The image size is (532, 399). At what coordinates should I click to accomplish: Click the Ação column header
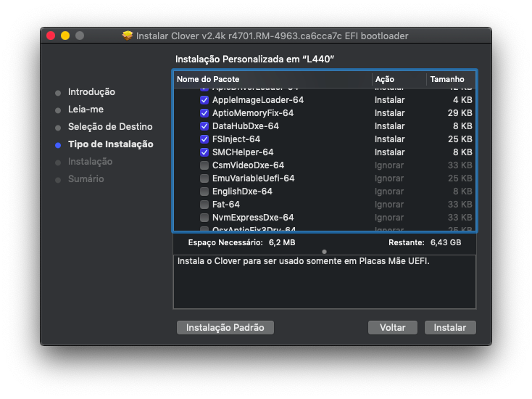(399, 79)
